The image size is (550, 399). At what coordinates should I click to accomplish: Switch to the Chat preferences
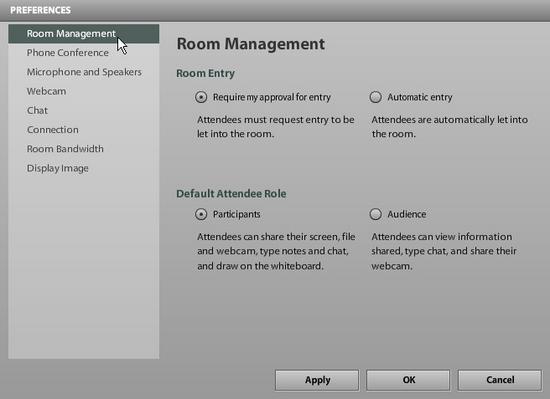coord(83,110)
